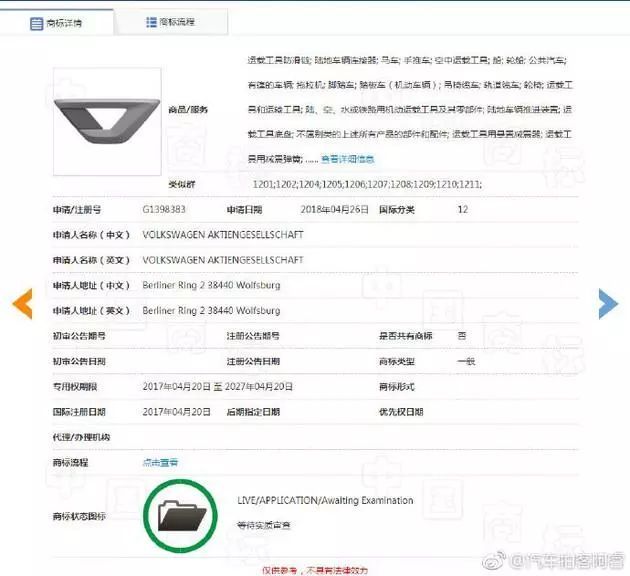This screenshot has height=576, width=630.
Task: Click the 商标流程 tab list icon
Action: tap(151, 22)
